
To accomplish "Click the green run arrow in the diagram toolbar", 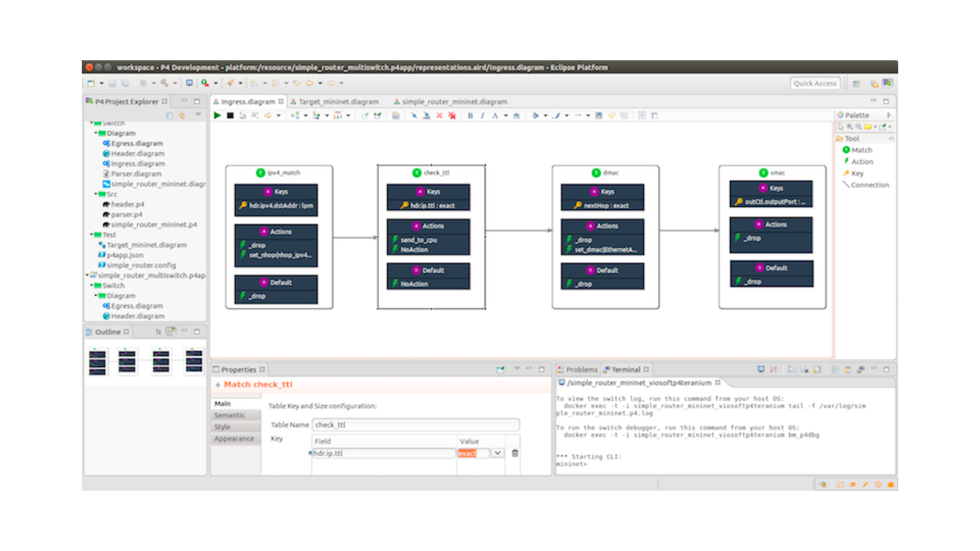I will coord(218,116).
